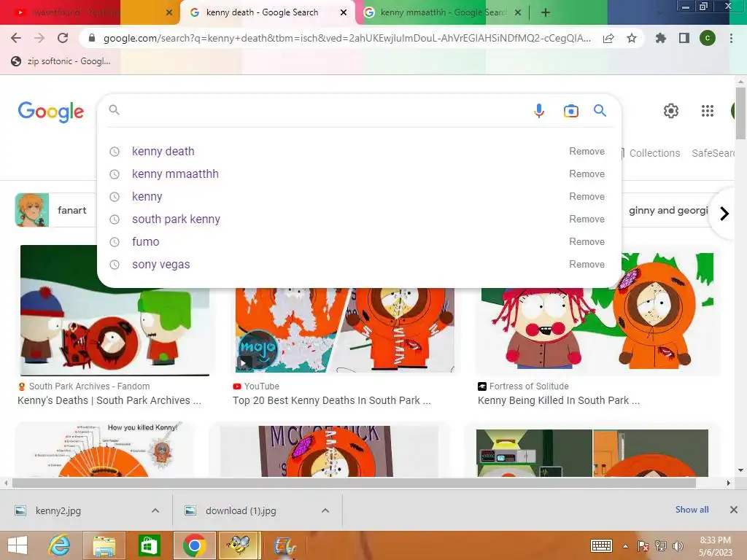Switch to the YouTube tab

[90, 12]
